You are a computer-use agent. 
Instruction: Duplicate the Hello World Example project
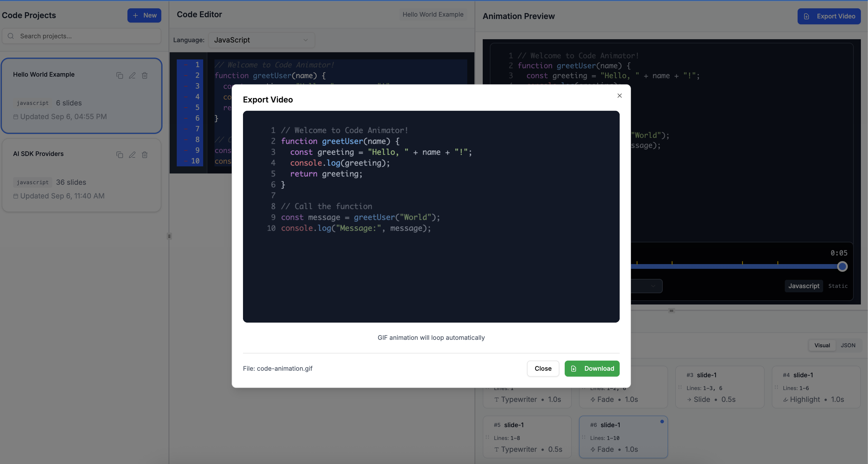point(120,75)
